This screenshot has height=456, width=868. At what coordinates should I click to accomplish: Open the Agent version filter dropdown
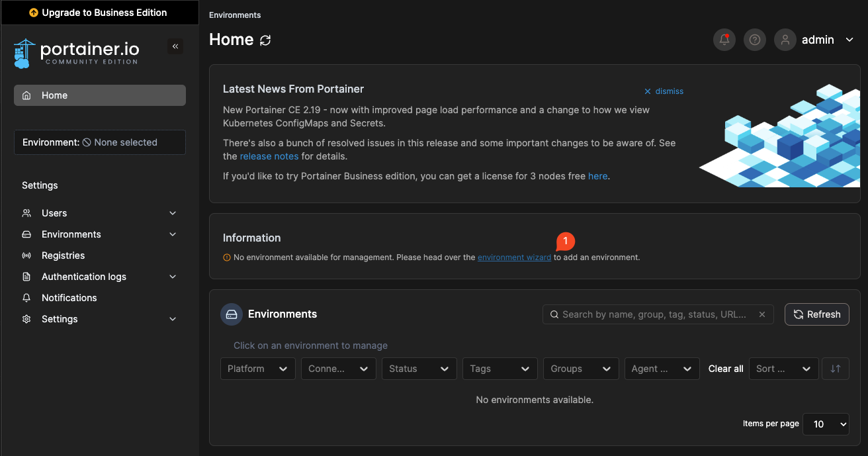tap(662, 369)
